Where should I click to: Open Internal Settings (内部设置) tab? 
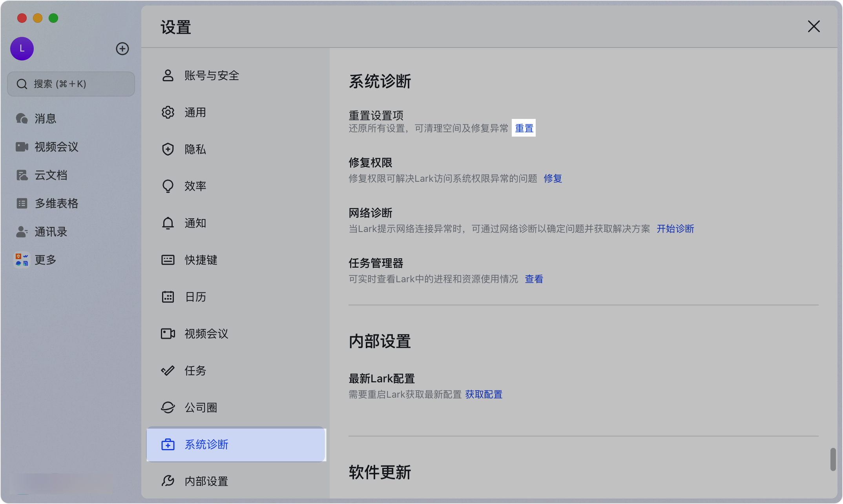pos(206,481)
